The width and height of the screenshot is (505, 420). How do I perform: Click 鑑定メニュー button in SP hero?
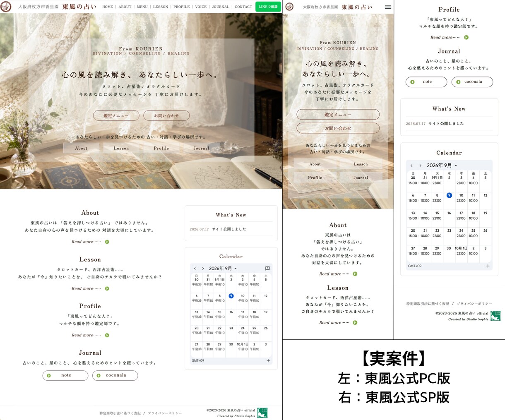(338, 115)
